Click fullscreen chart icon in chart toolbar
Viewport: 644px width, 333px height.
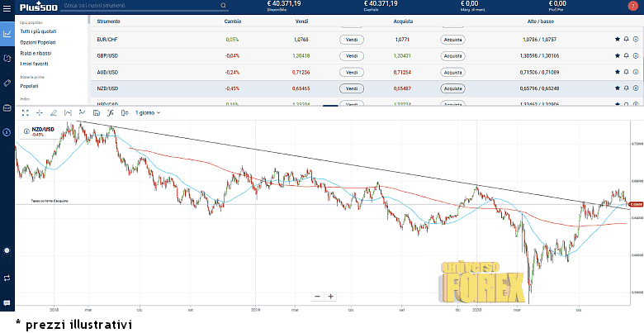click(x=25, y=112)
